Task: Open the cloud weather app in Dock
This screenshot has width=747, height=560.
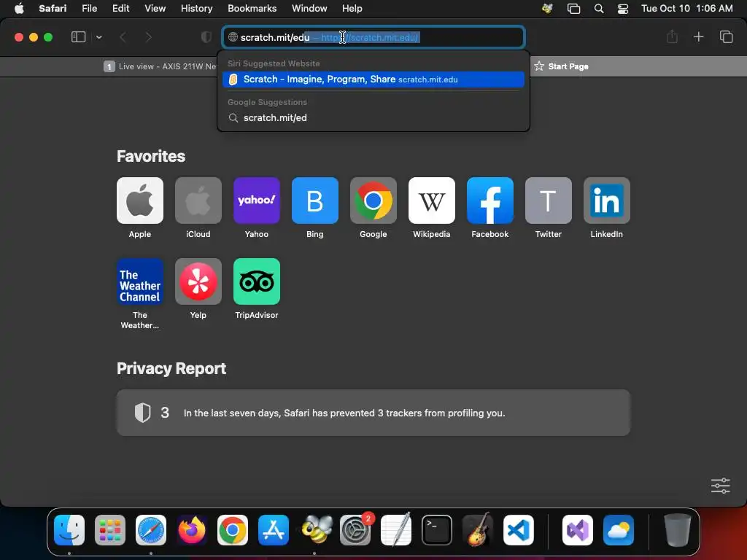Action: click(x=619, y=530)
